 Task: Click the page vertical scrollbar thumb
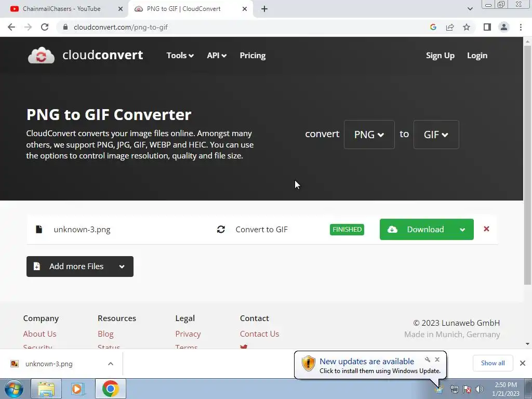527,165
